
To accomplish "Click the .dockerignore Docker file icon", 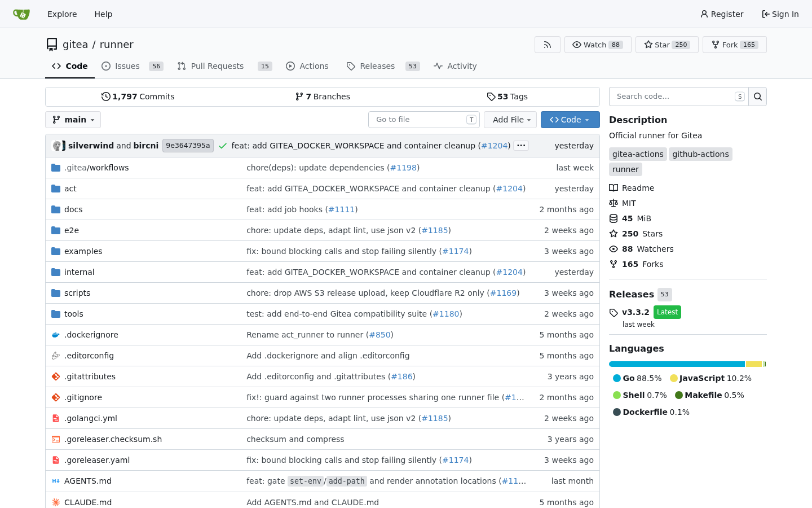I will click(x=56, y=335).
